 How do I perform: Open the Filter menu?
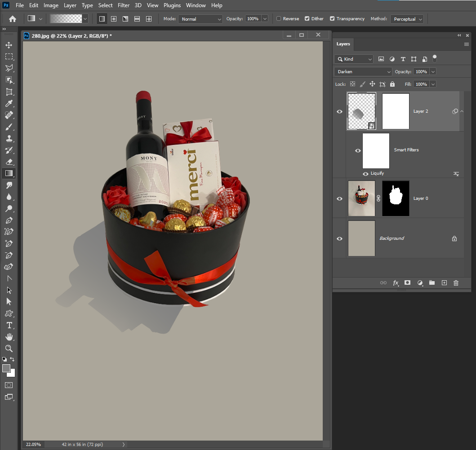click(x=123, y=5)
